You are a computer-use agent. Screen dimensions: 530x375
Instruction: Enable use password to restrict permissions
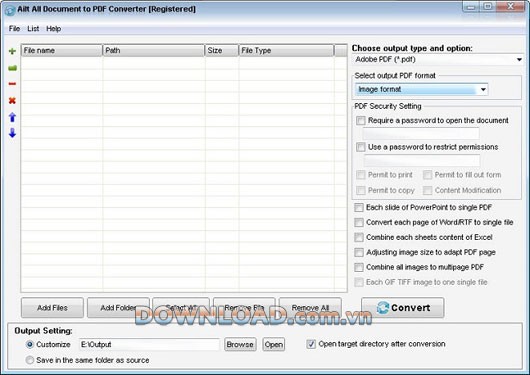(x=361, y=147)
